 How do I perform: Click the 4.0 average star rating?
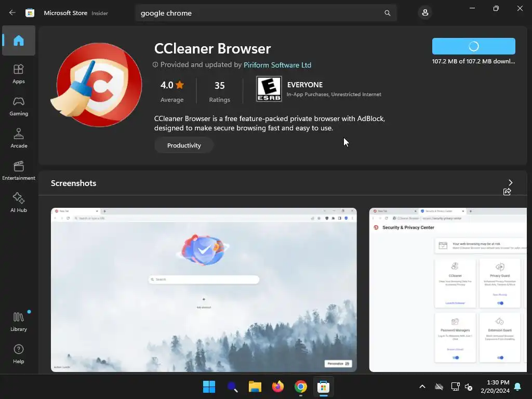pos(172,91)
